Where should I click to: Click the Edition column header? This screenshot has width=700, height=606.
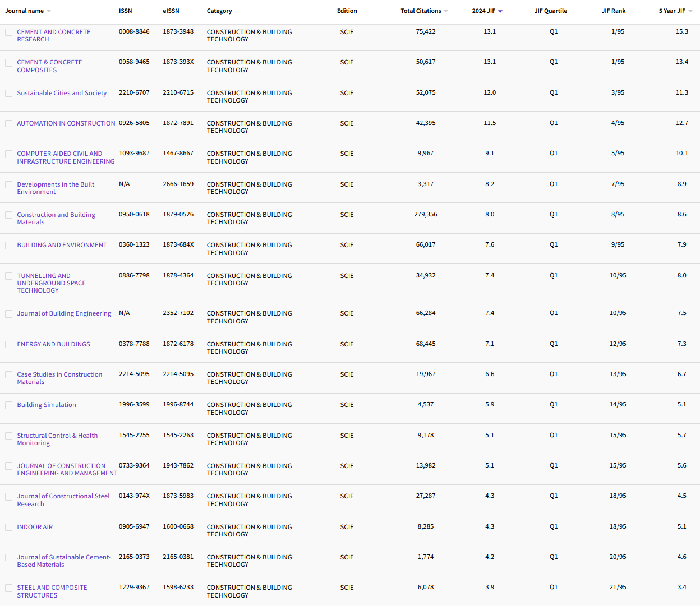click(347, 10)
